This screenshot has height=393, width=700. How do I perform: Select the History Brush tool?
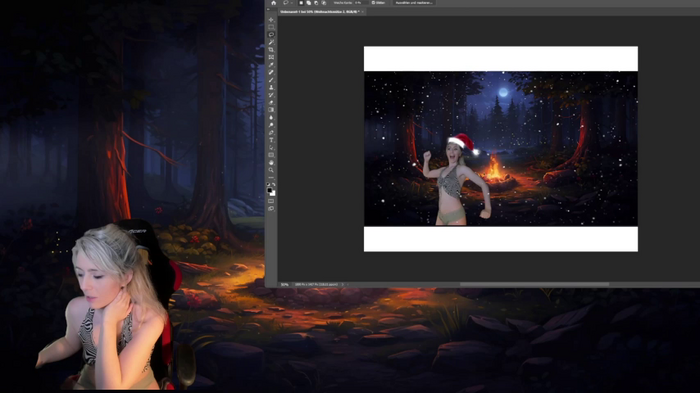[x=271, y=95]
